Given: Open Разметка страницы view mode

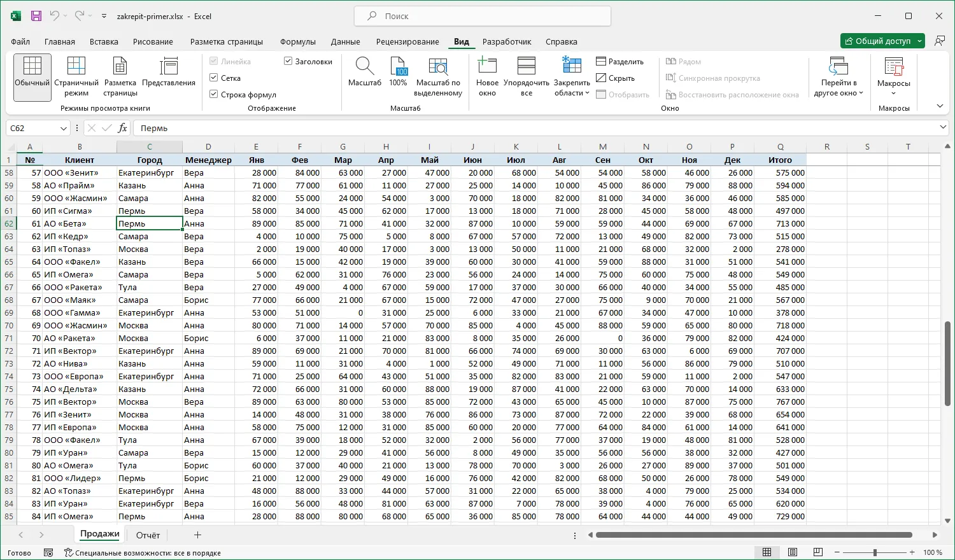Looking at the screenshot, I should point(120,77).
